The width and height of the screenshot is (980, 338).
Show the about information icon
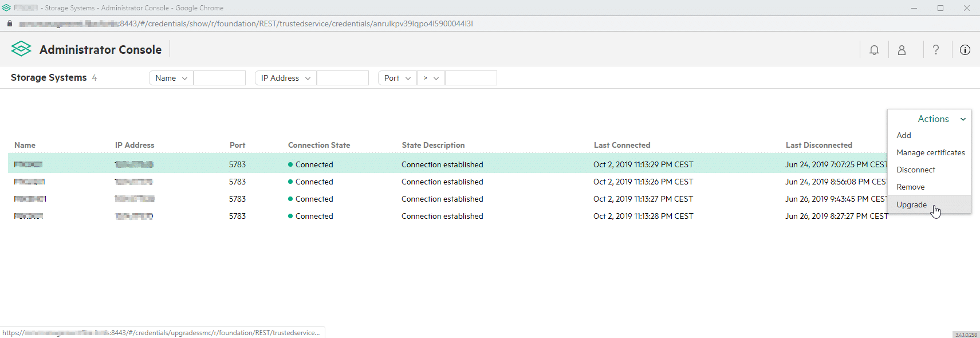(x=965, y=50)
